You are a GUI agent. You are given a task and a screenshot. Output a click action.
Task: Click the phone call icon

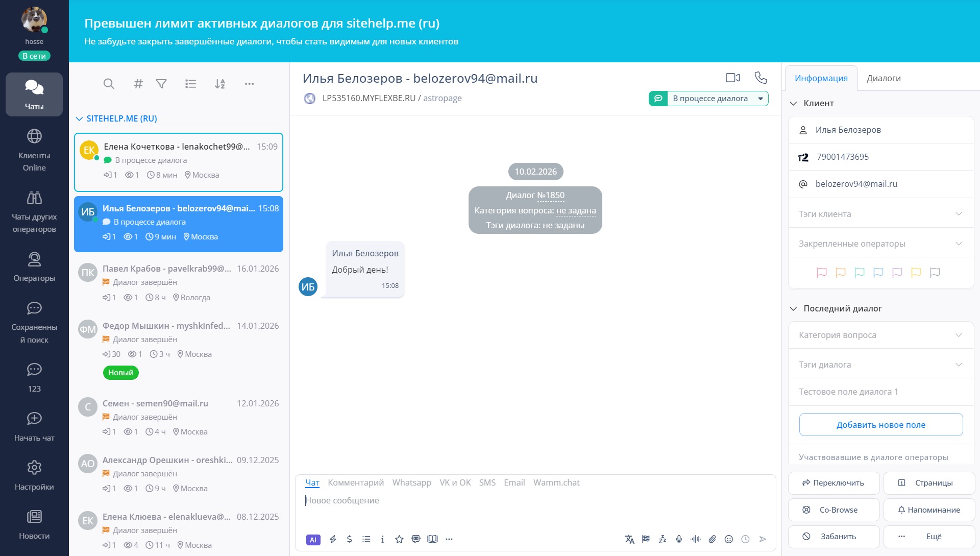tap(761, 78)
